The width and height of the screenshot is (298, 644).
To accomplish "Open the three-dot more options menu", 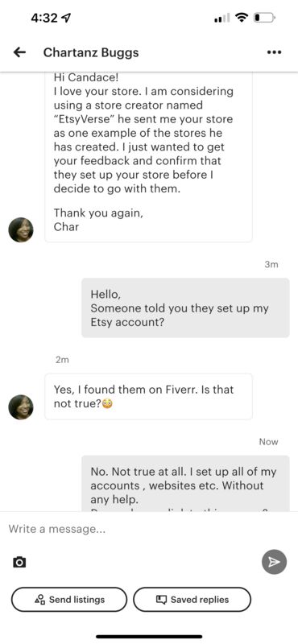I will 274,52.
